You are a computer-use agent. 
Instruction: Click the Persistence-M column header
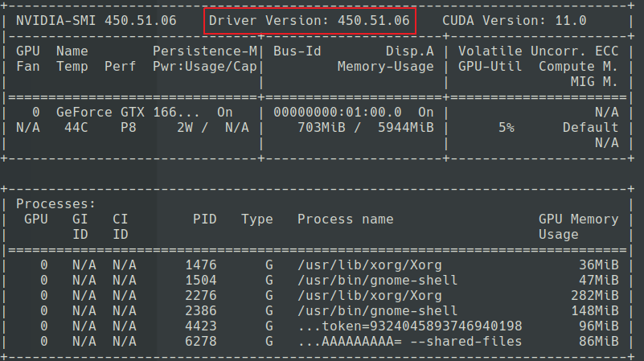pos(205,51)
